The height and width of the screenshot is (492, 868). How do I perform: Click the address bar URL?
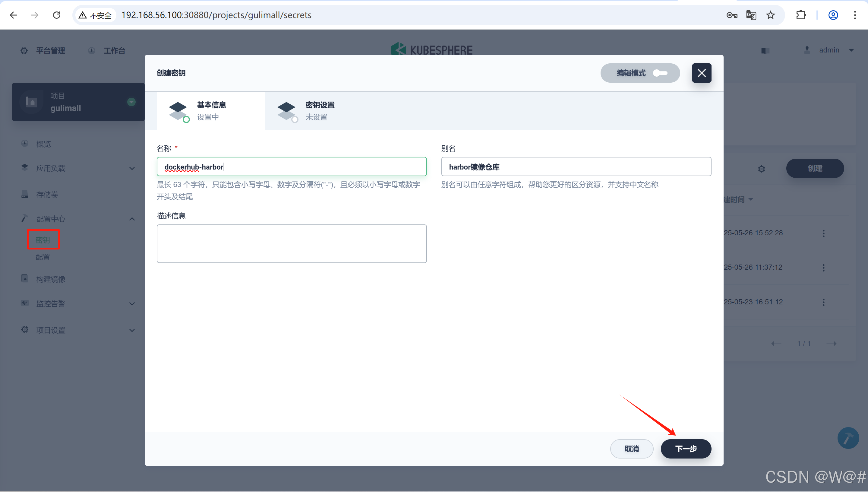pos(216,15)
